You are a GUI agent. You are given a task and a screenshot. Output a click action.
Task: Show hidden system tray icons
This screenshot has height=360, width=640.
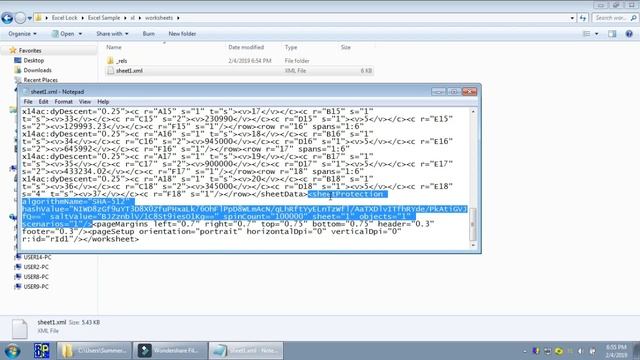[x=524, y=351]
